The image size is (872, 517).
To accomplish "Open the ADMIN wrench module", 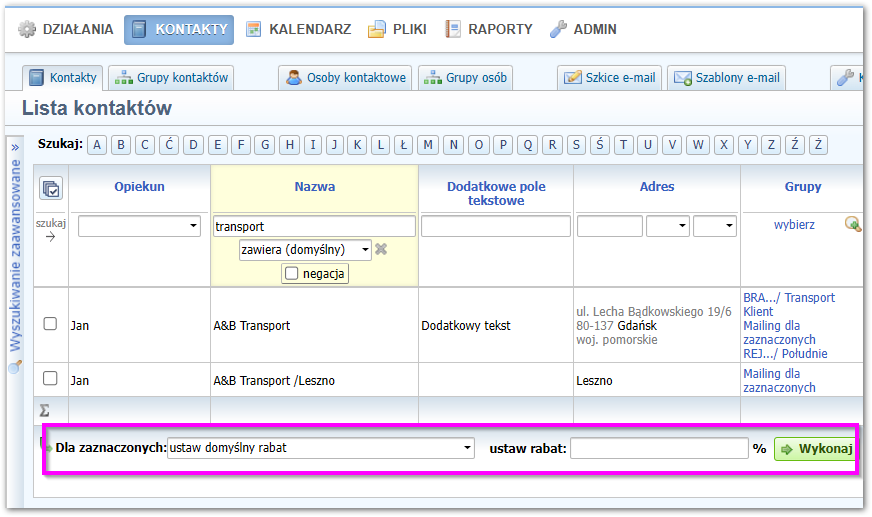I will click(x=583, y=29).
